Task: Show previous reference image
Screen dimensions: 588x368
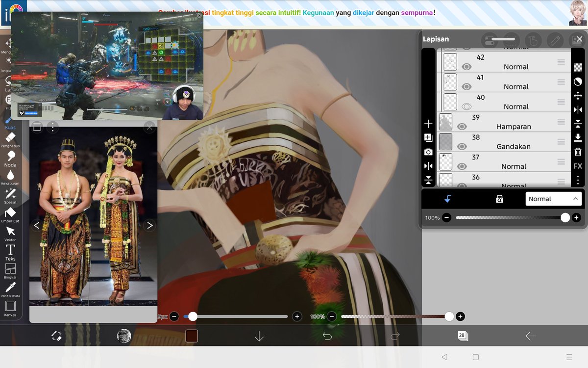Action: (x=37, y=226)
